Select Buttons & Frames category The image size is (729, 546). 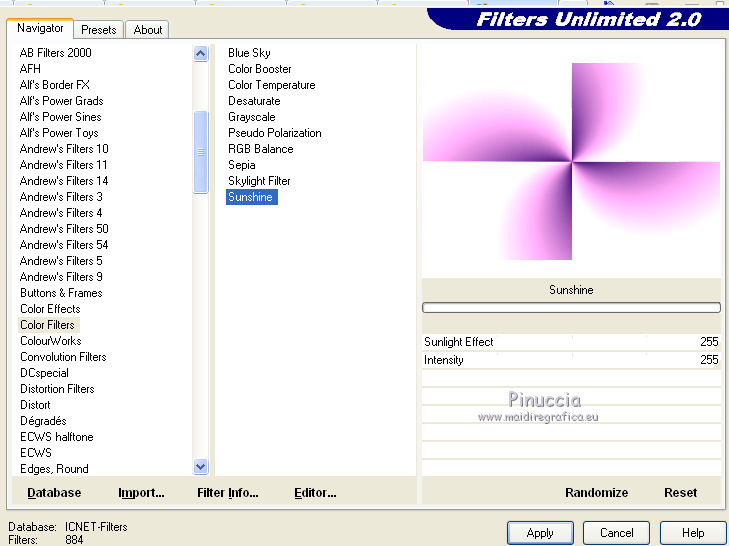[x=61, y=293]
